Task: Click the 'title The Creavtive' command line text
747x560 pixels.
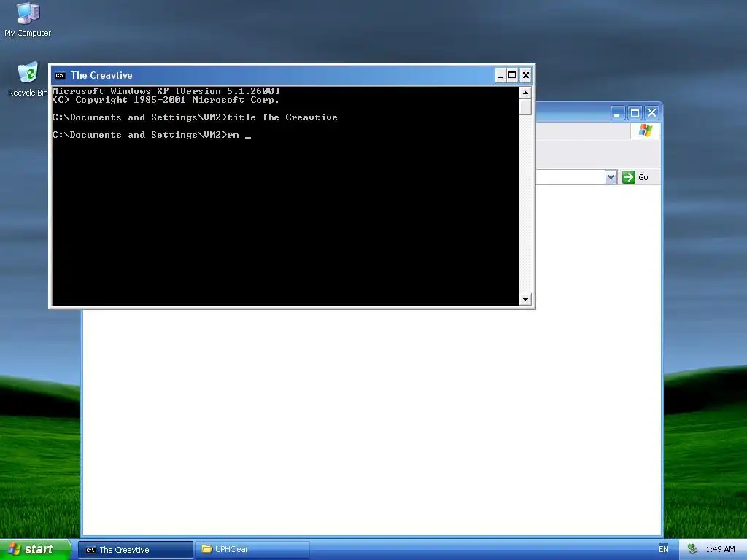Action: [x=282, y=117]
